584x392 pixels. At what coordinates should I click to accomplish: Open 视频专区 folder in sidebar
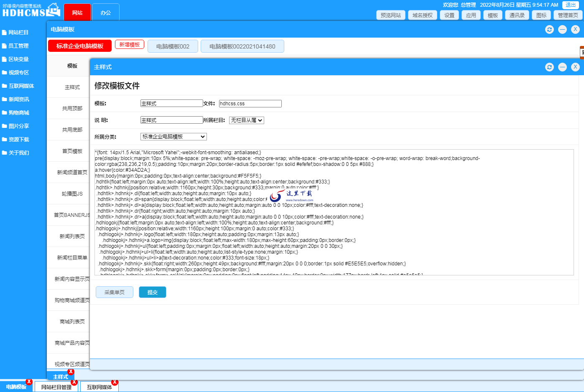point(18,73)
